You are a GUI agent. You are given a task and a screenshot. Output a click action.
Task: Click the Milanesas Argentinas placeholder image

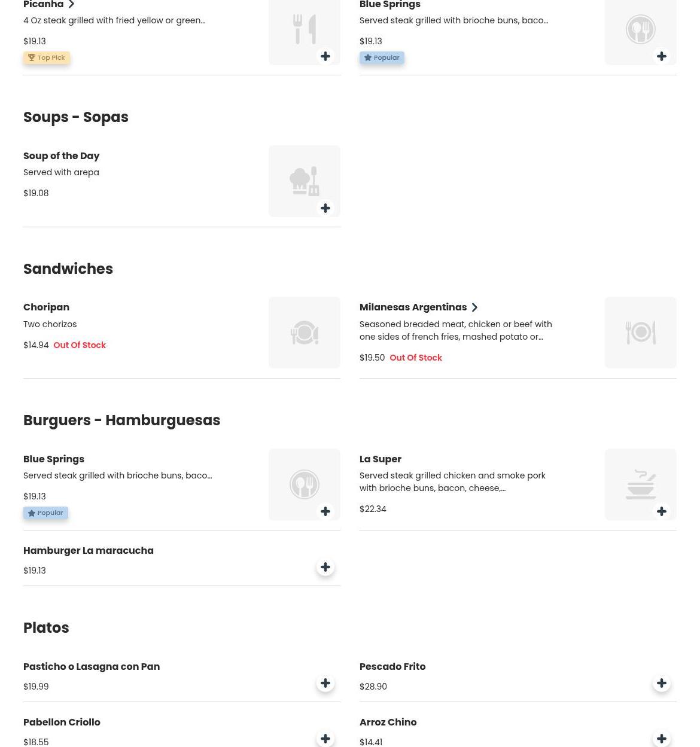(x=640, y=333)
